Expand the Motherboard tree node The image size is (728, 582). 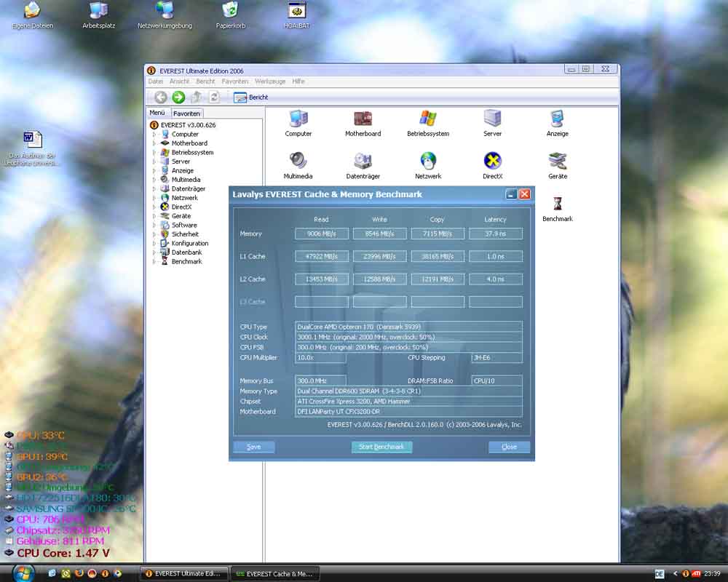(x=154, y=143)
